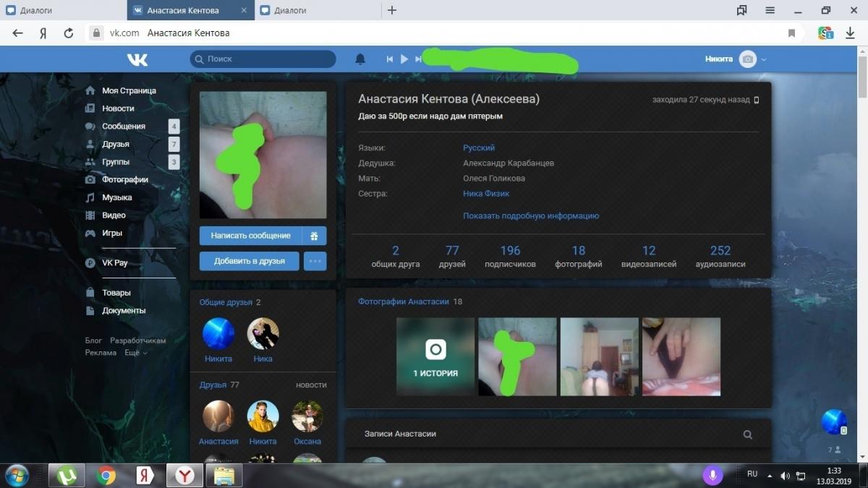Click the page's vertical scrollbar
The width and height of the screenshot is (868, 488).
click(x=861, y=87)
